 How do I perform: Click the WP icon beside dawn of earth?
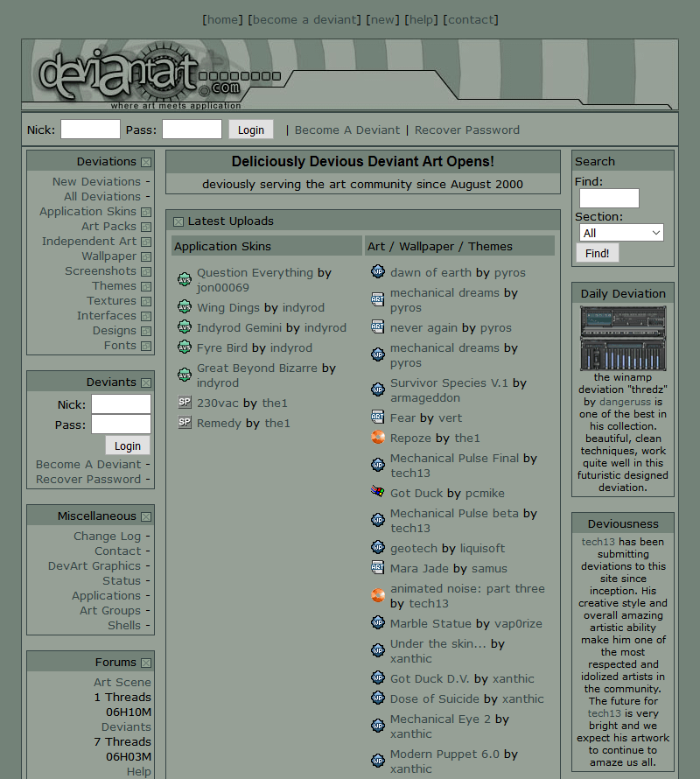(x=378, y=272)
